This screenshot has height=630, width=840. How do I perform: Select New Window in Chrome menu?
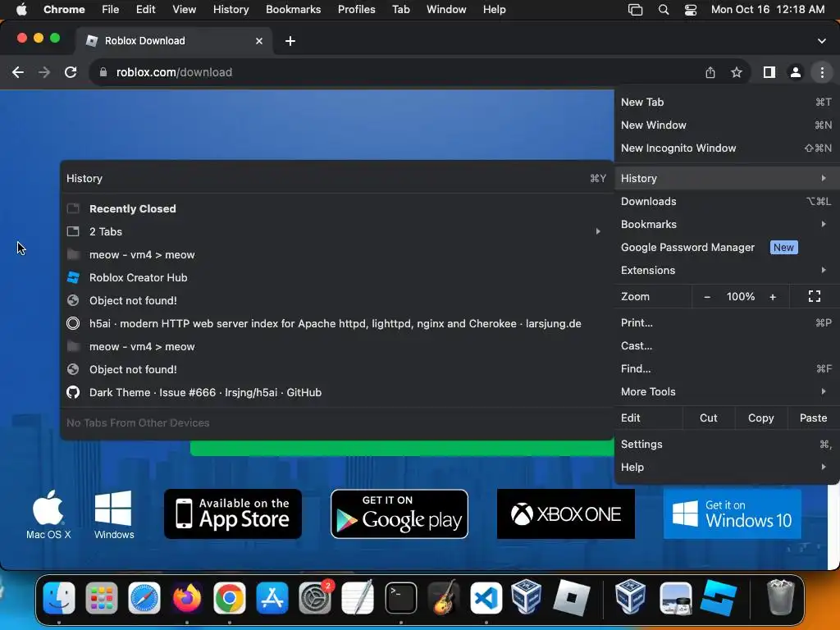pos(727,125)
